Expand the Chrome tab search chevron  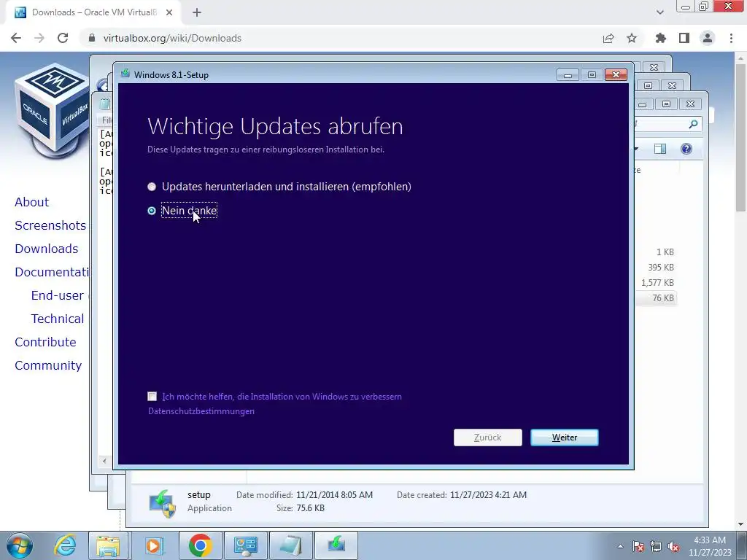click(x=659, y=12)
